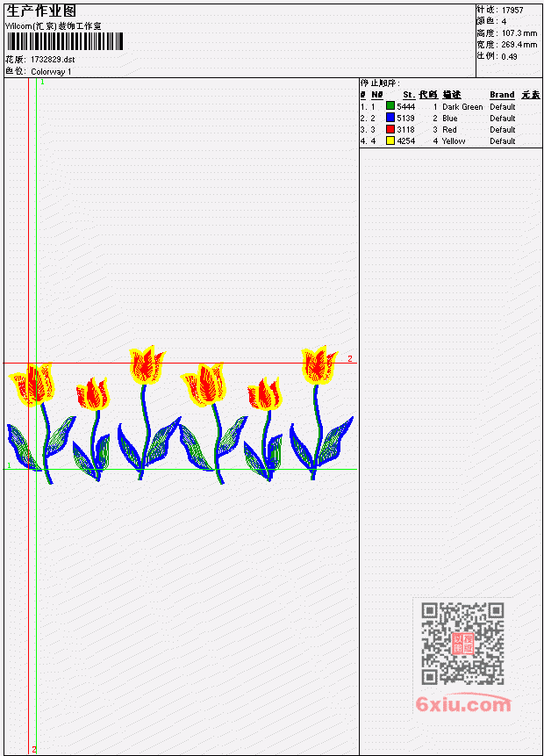The image size is (544, 756).
Task: Click the 生产作业图 title
Action: pyautogui.click(x=41, y=11)
